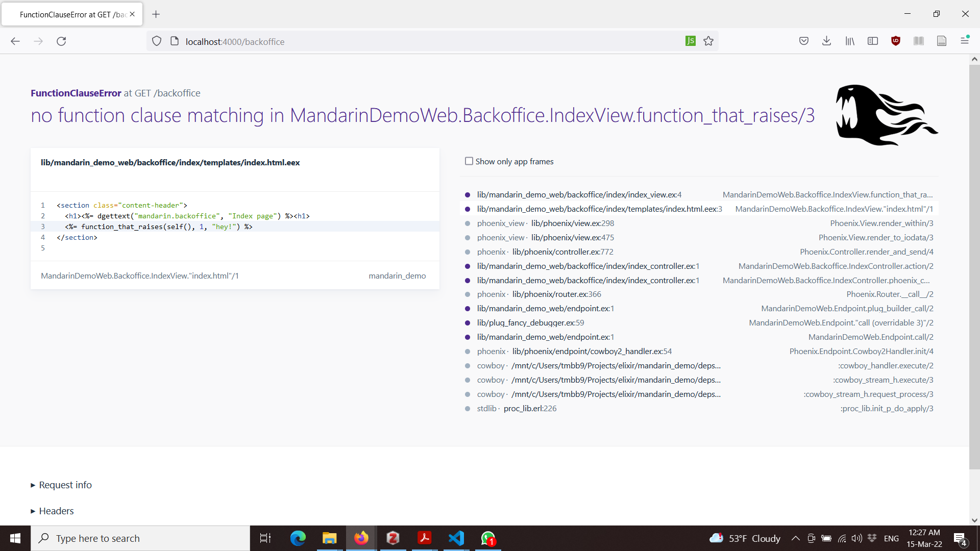Screen dimensions: 980x551
Task: Open the library bookmarks icon
Action: tap(850, 41)
